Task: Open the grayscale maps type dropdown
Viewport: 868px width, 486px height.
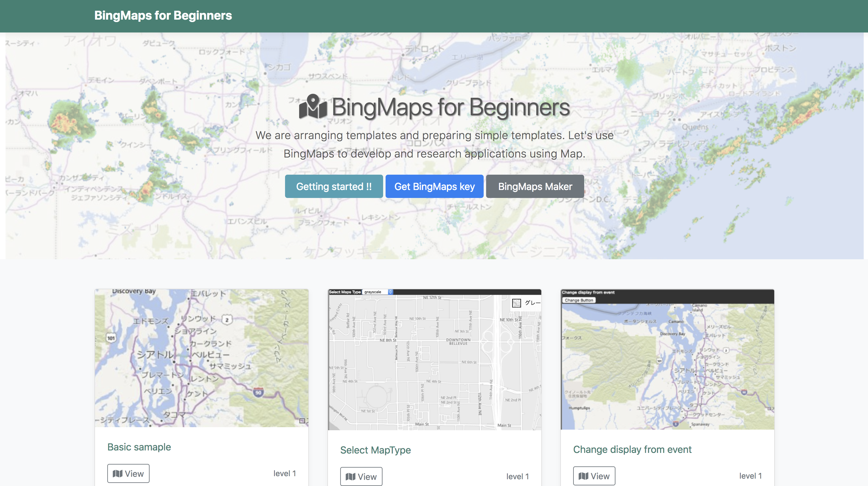Action: tap(377, 292)
